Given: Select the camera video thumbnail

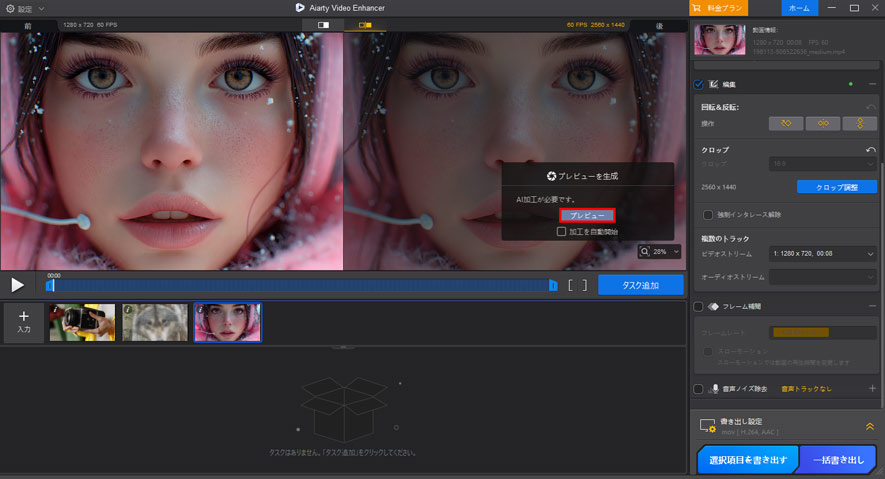Looking at the screenshot, I should point(82,323).
